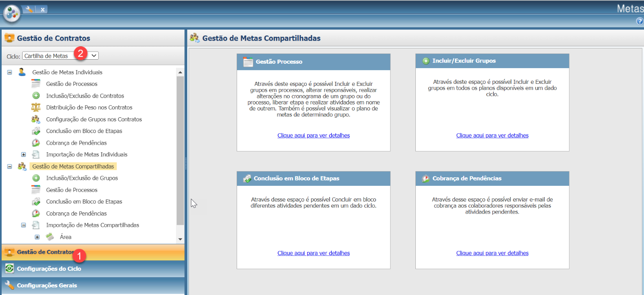Viewport: 644px width, 295px height.
Task: Click details link in Gestão Processo card
Action: tap(314, 135)
